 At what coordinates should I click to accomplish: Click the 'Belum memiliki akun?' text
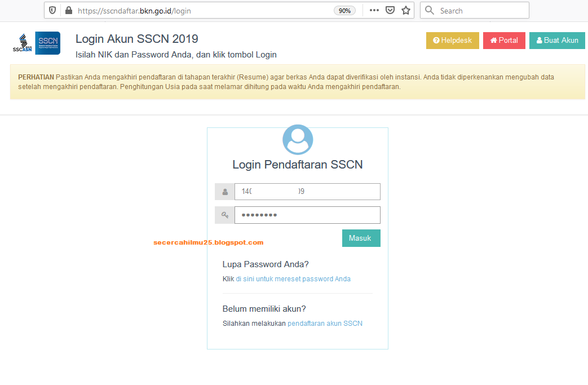(x=264, y=309)
